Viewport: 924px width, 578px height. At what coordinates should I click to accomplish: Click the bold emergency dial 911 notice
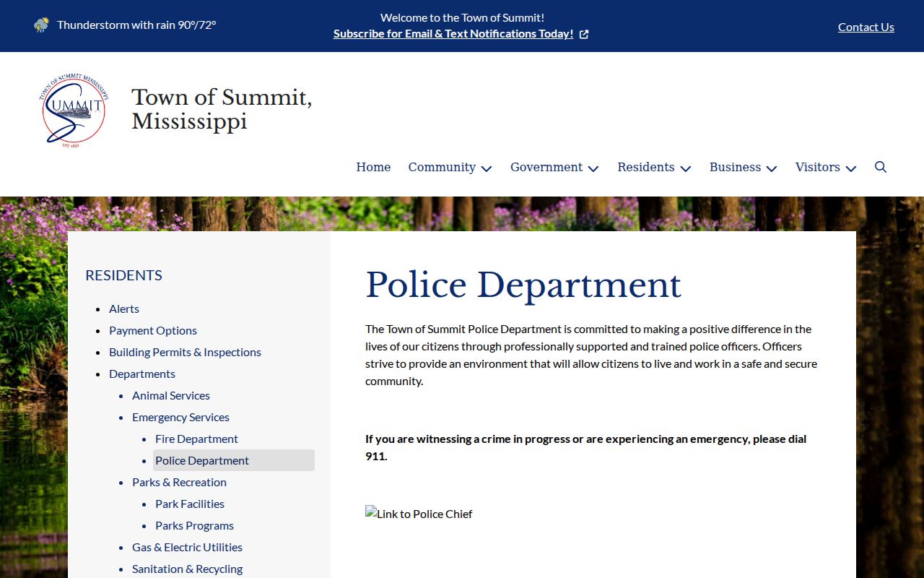pos(585,447)
